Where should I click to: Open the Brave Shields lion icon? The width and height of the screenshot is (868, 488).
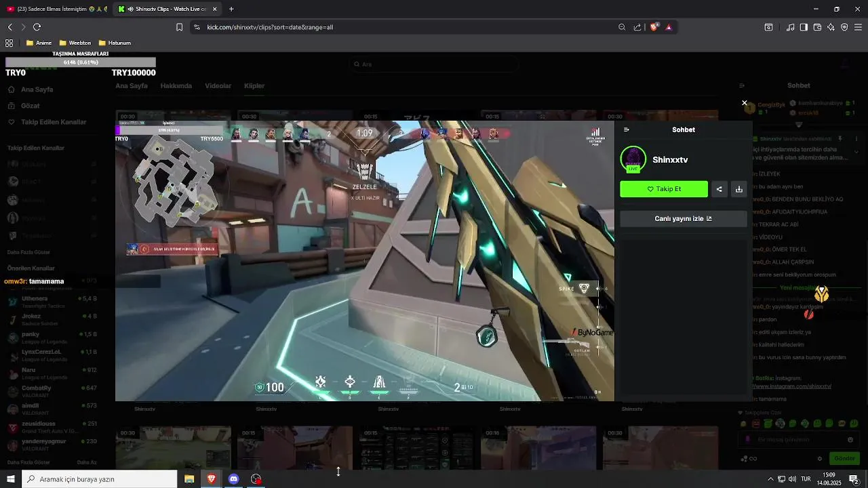654,27
